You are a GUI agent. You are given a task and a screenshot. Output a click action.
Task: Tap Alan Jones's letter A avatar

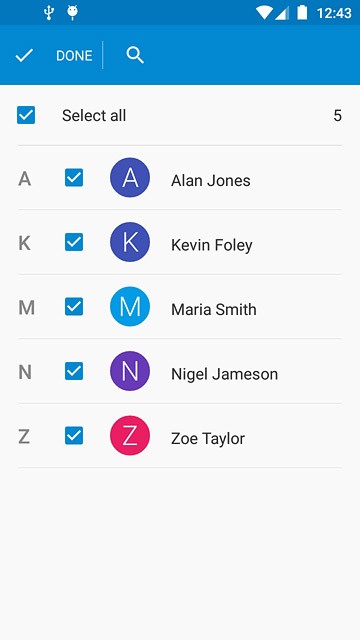click(130, 178)
